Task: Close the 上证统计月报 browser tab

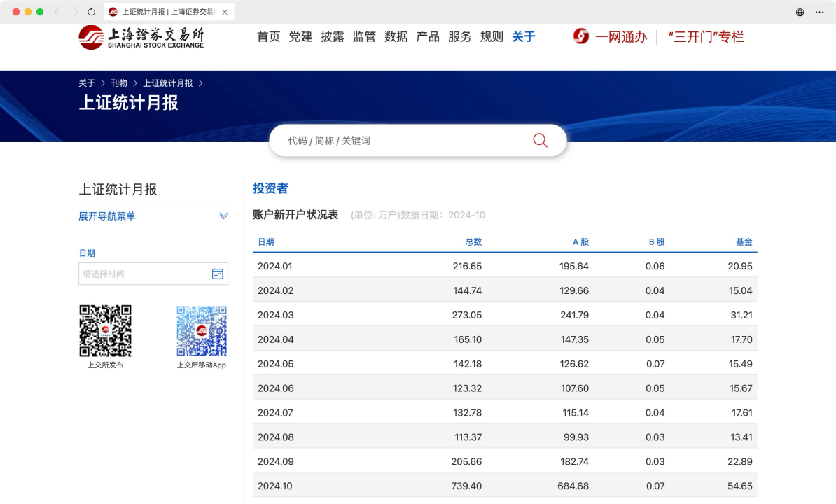Action: click(225, 12)
